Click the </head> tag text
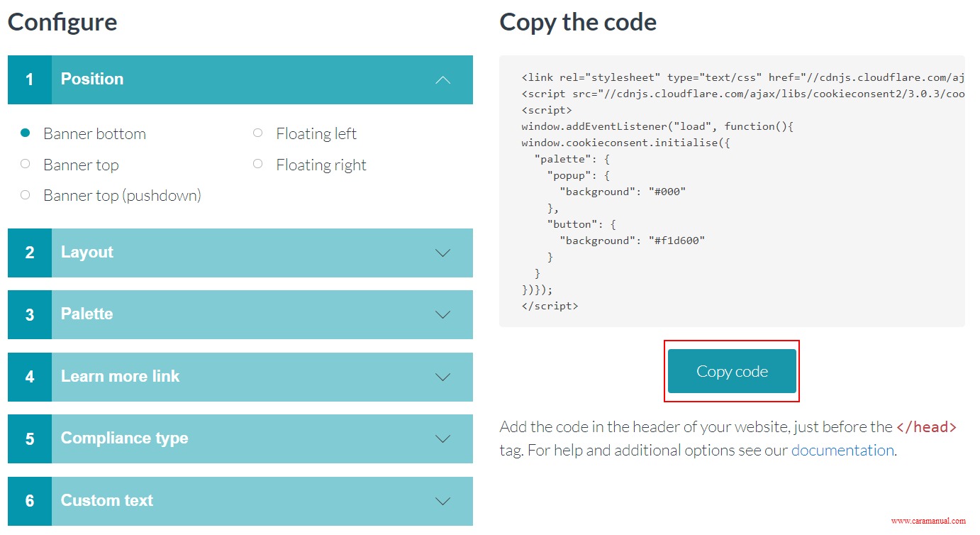 click(x=927, y=427)
